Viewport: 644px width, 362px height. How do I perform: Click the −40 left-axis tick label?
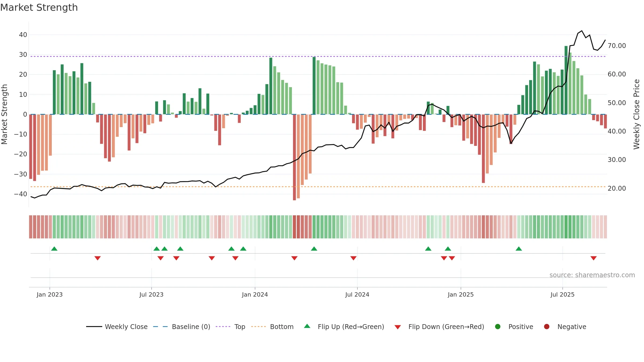tap(20, 194)
